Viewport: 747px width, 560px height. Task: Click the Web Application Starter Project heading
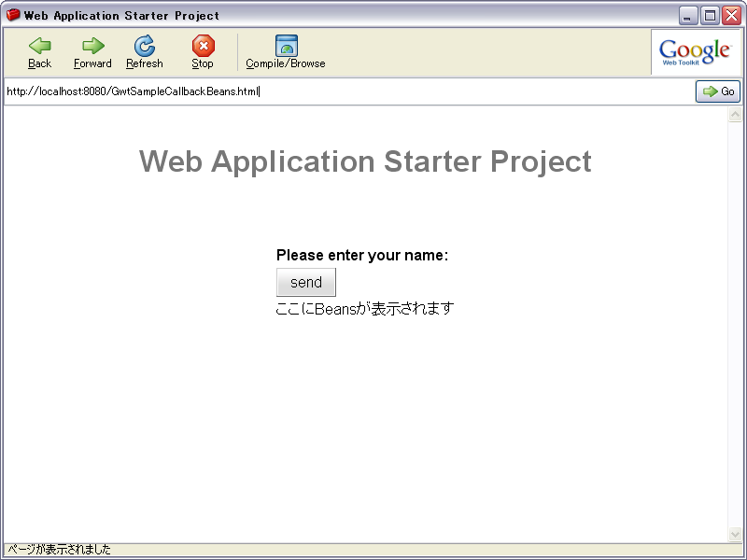point(364,161)
